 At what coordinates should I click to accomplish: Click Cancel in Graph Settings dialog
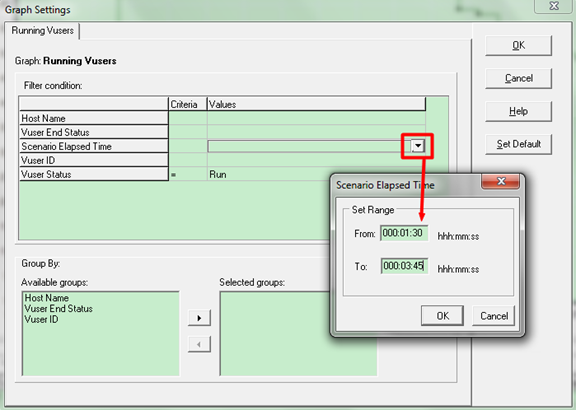pyautogui.click(x=518, y=78)
